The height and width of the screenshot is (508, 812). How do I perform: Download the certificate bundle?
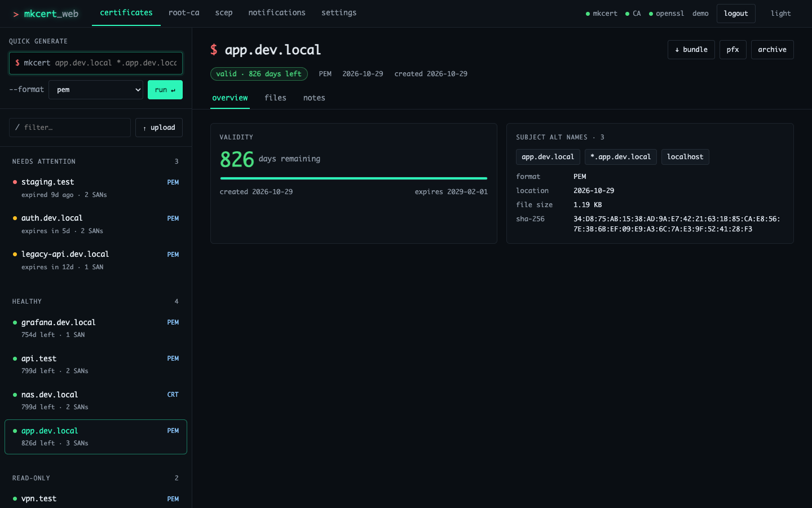[x=691, y=50]
